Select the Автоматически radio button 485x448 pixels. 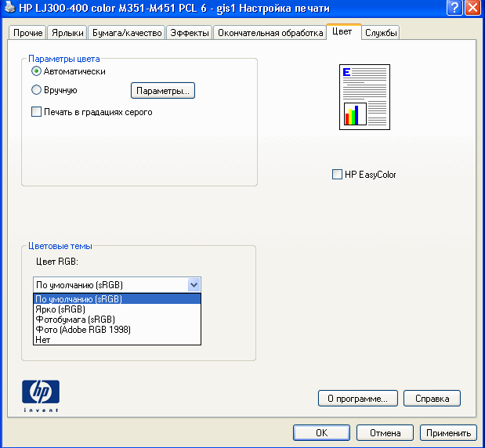pyautogui.click(x=37, y=71)
